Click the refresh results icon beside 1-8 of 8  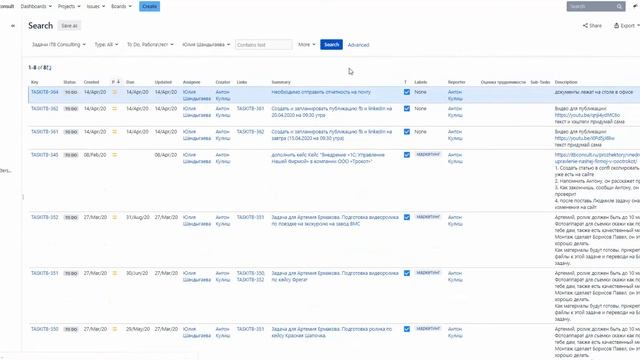coord(49,68)
